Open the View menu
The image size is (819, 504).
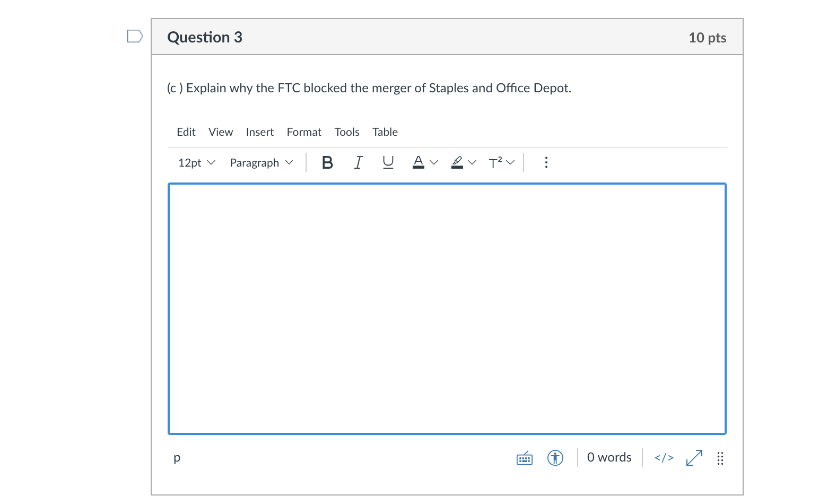click(221, 132)
